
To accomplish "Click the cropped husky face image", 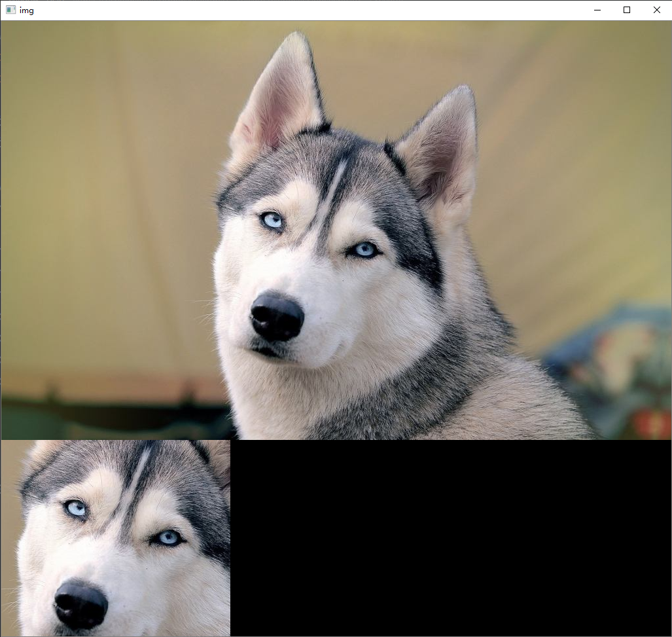I will click(x=116, y=538).
